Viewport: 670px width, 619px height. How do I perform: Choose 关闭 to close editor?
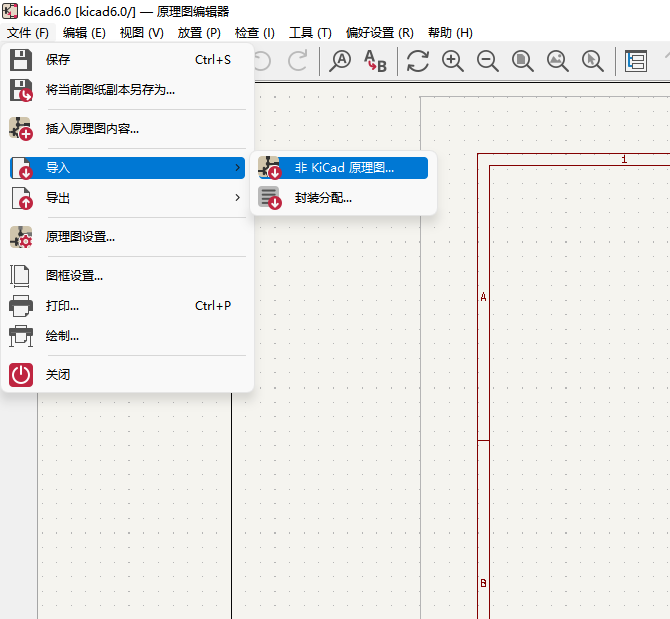(x=127, y=375)
